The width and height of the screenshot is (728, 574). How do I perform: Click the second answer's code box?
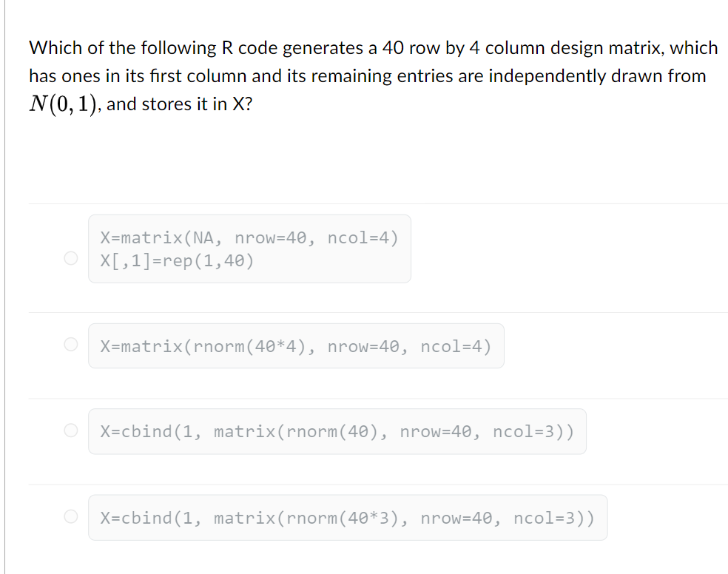295,345
